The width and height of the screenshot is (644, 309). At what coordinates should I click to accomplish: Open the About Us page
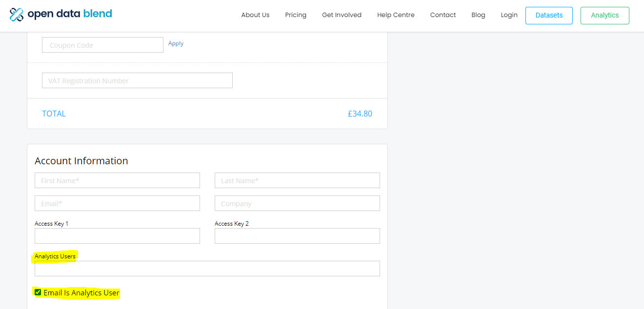tap(255, 15)
